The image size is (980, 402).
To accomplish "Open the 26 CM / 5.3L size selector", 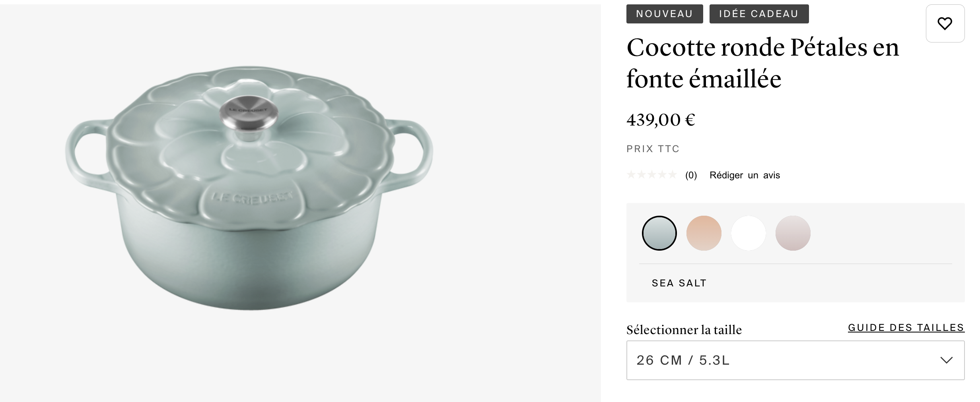I will [x=795, y=360].
